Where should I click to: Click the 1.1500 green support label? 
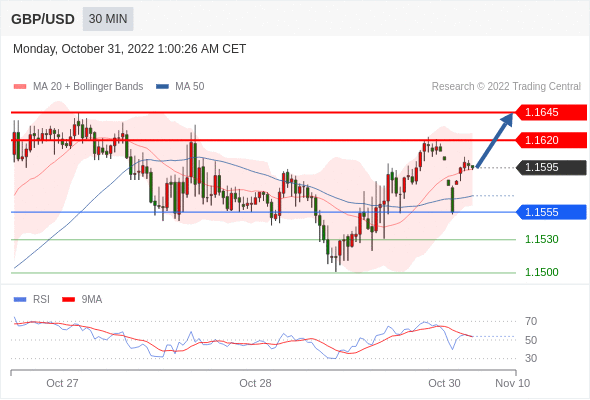click(x=542, y=272)
